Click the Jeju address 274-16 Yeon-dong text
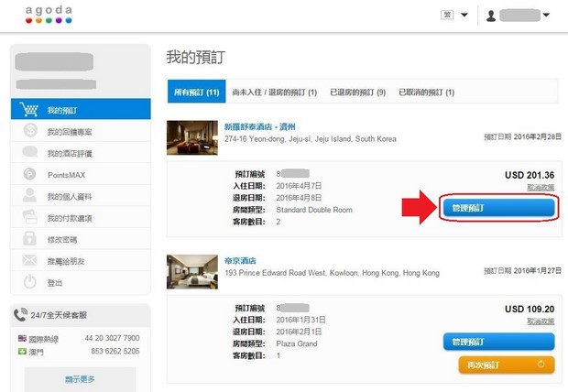Screen dimensions: 568x392 pos(310,139)
